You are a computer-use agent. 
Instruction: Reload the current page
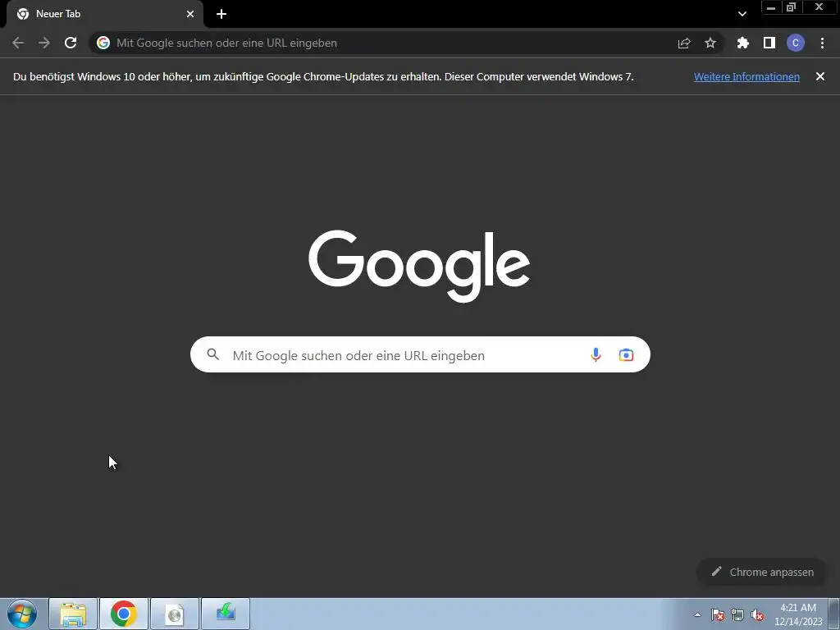(71, 43)
